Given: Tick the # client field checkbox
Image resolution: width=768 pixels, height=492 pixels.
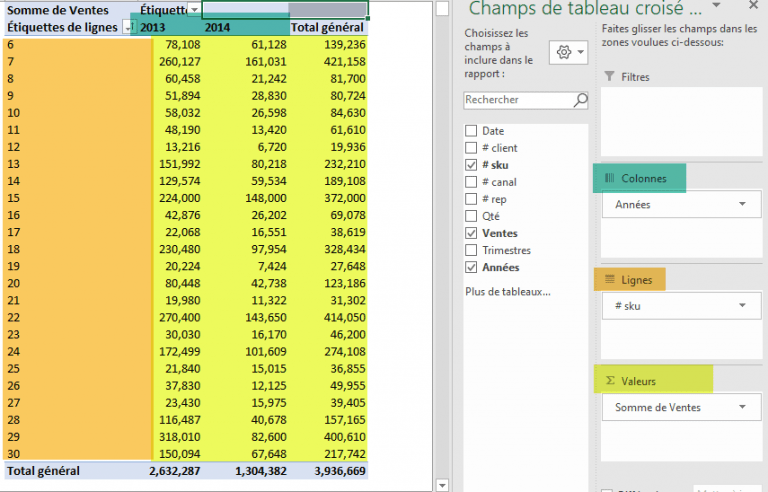Looking at the screenshot, I should click(471, 148).
